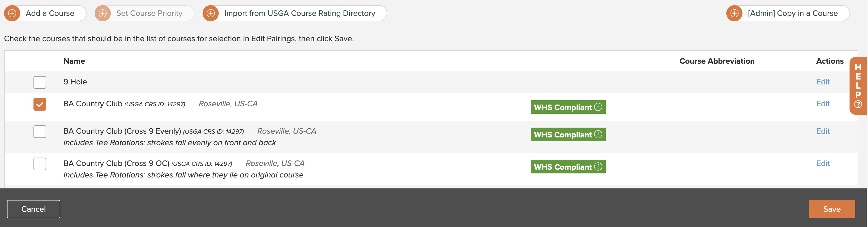
Task: Click the plus icon beside Add a Course
Action: tap(12, 13)
